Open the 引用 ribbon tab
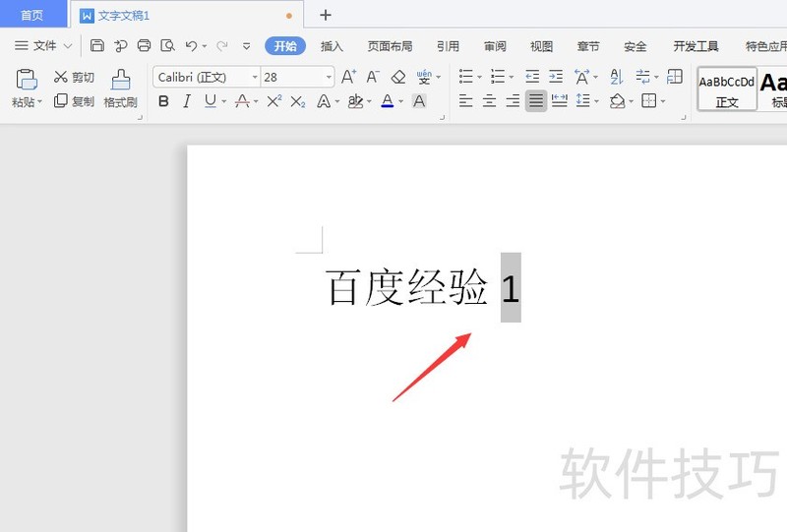 448,46
